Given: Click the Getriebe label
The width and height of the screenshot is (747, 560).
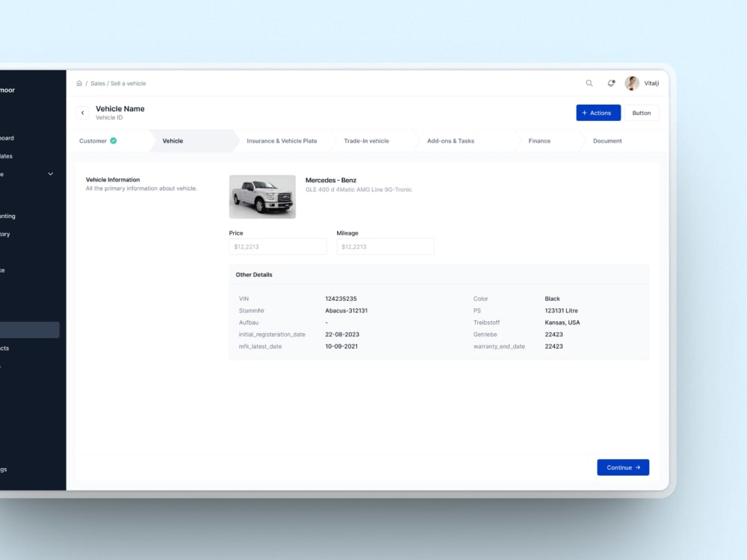Looking at the screenshot, I should pos(485,335).
